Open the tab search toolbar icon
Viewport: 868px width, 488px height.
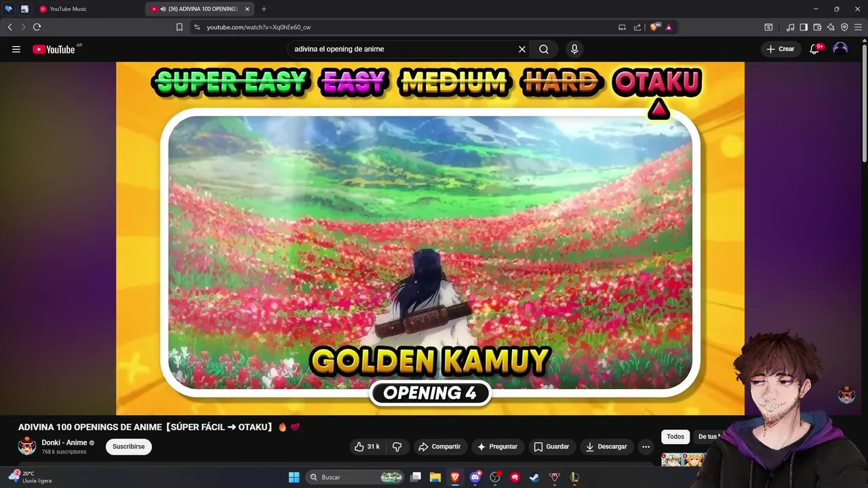768,27
